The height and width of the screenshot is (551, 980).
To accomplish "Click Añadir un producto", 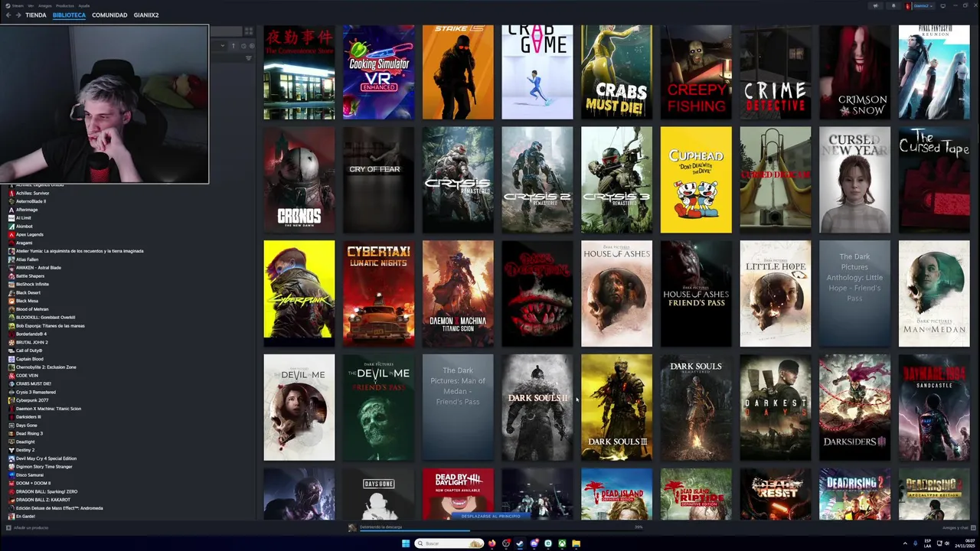I will pyautogui.click(x=28, y=527).
